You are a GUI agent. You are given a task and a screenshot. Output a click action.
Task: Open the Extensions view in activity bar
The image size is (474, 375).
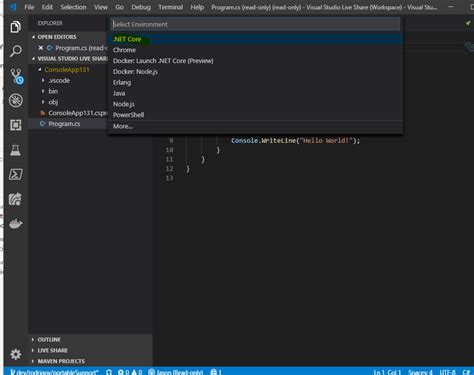[x=15, y=125]
